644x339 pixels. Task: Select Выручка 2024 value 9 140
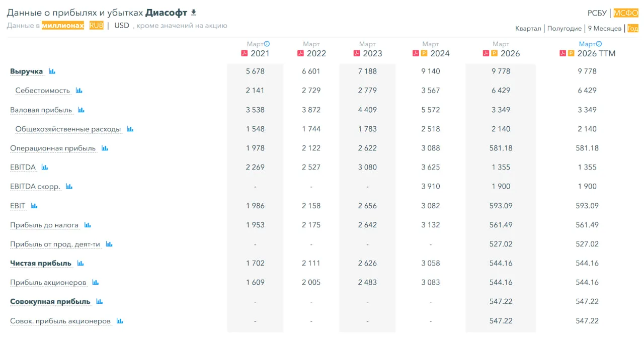pos(431,71)
